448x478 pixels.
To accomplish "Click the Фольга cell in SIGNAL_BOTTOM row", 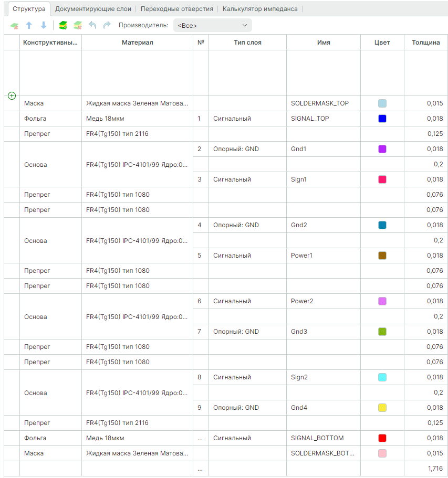I will click(50, 438).
